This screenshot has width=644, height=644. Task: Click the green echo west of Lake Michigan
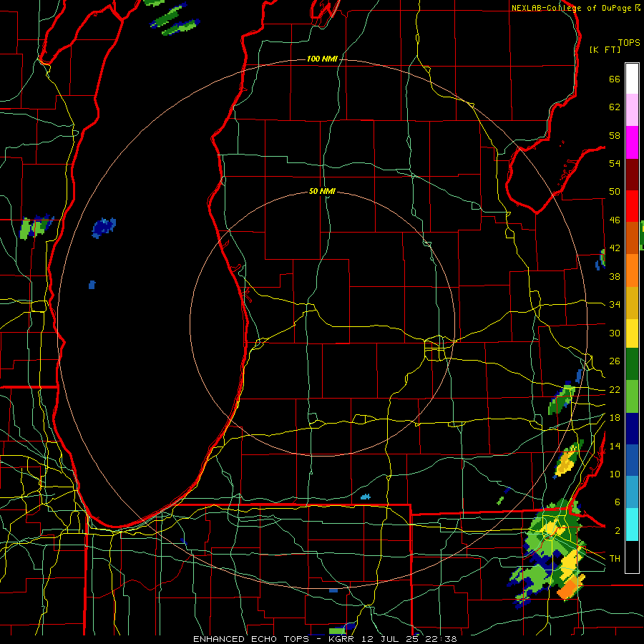click(35, 226)
